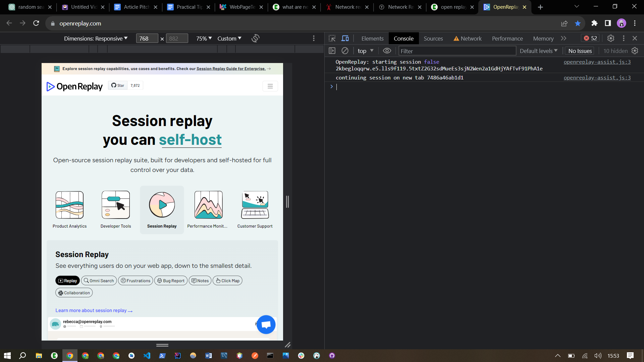This screenshot has width=644, height=362.
Task: Open the Session Replay Guide for Enterprise link
Action: click(231, 69)
